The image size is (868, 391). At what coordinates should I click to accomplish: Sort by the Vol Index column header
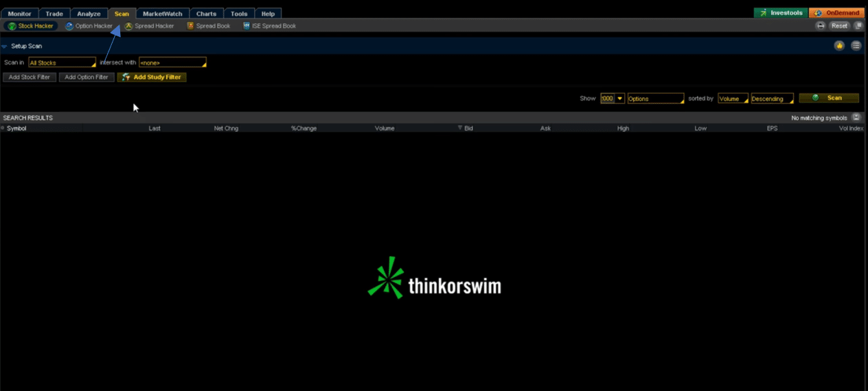coord(851,129)
